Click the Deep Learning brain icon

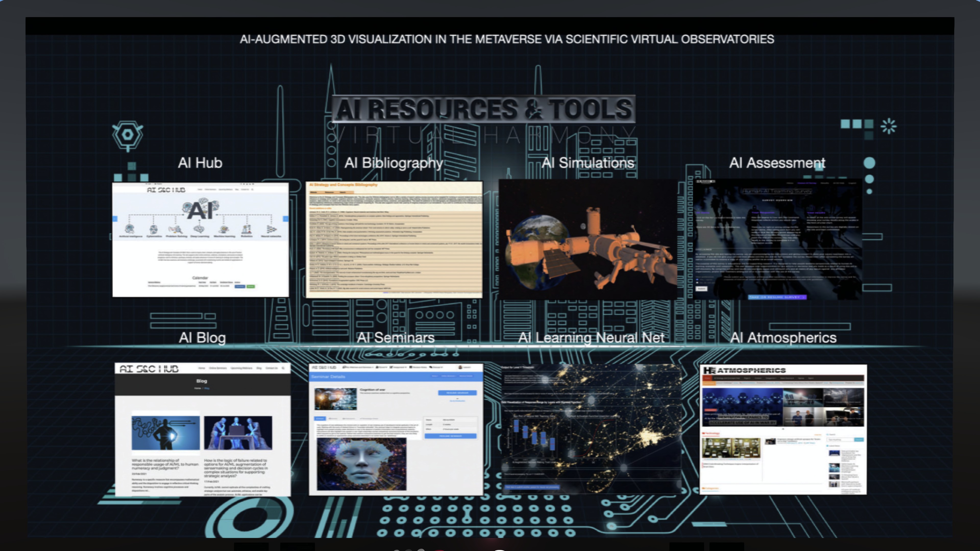pos(199,230)
